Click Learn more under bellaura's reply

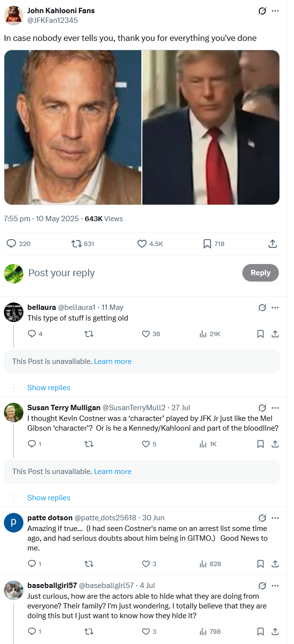[x=113, y=361]
